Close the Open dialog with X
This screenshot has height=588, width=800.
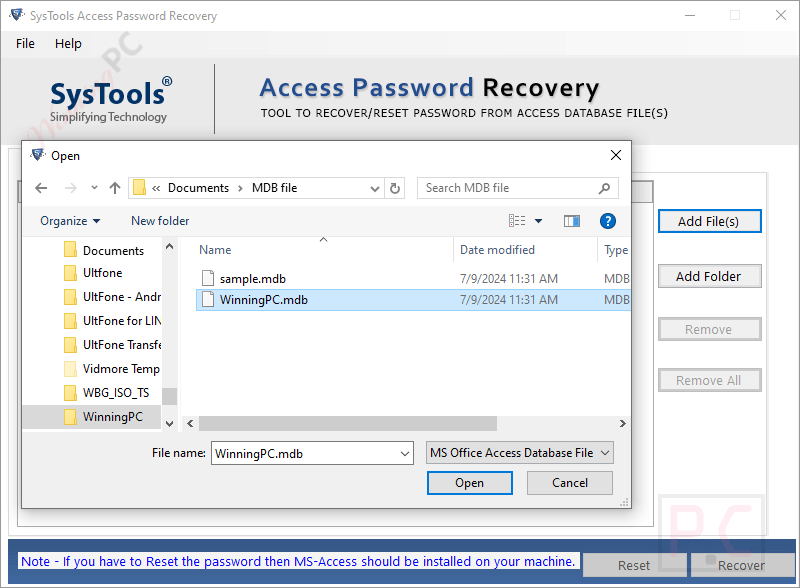click(616, 155)
